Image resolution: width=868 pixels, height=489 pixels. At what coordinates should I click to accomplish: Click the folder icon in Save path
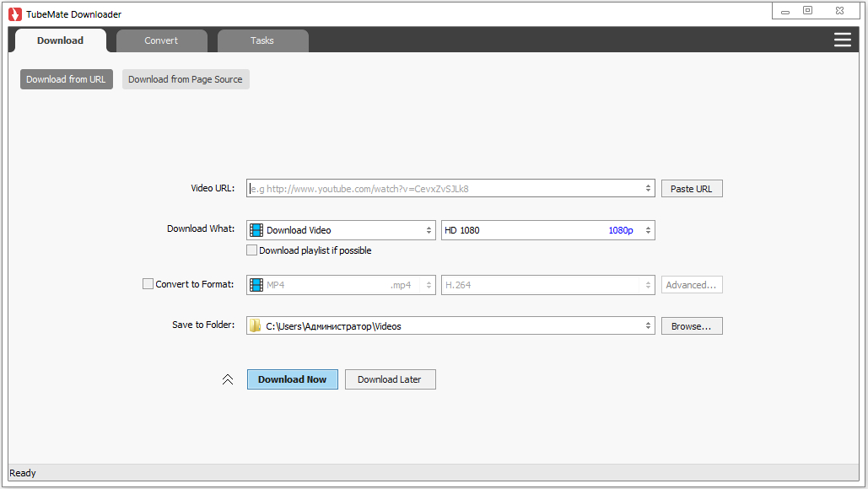(x=256, y=326)
